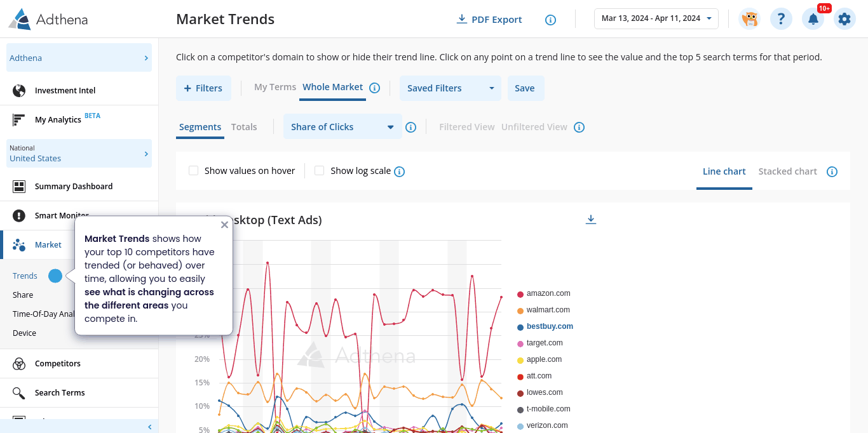Open the help question mark icon
This screenshot has width=868, height=433.
tap(781, 19)
